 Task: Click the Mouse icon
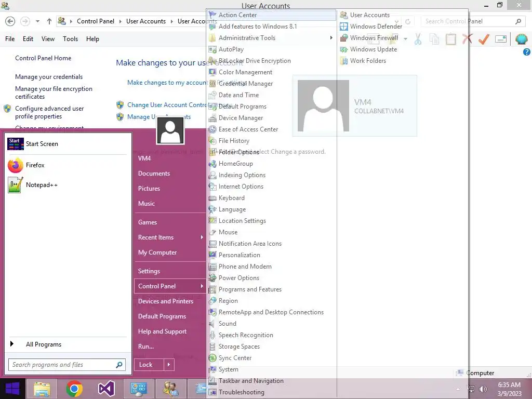tap(212, 232)
